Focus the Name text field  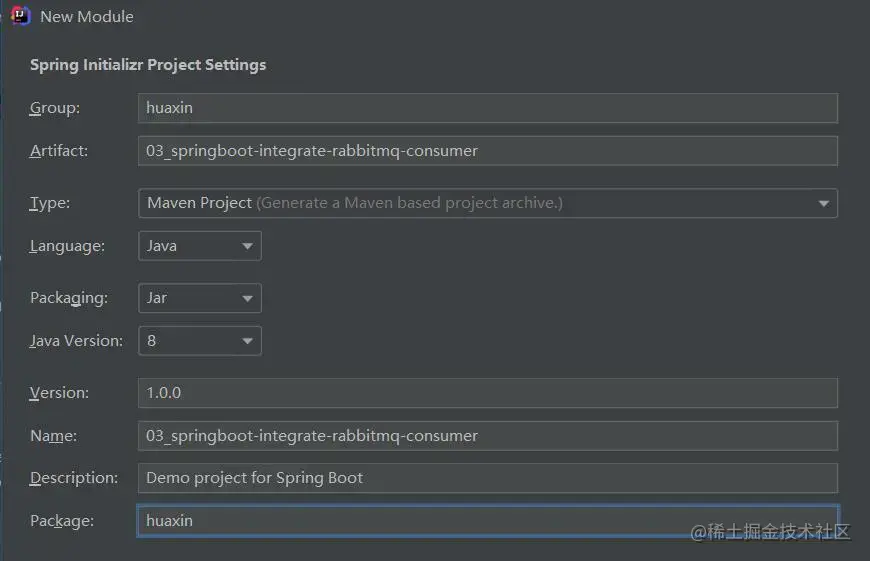487,436
